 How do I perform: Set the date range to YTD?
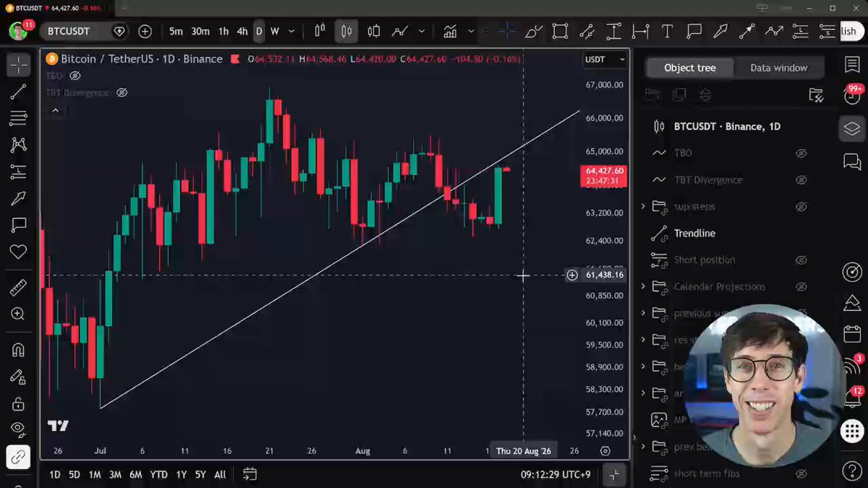point(158,475)
